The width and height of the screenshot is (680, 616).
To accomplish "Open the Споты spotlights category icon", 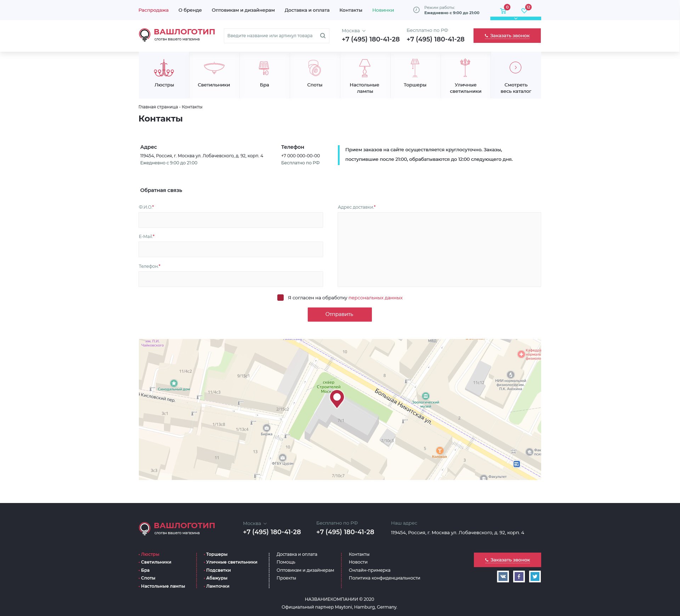I will coord(314,68).
